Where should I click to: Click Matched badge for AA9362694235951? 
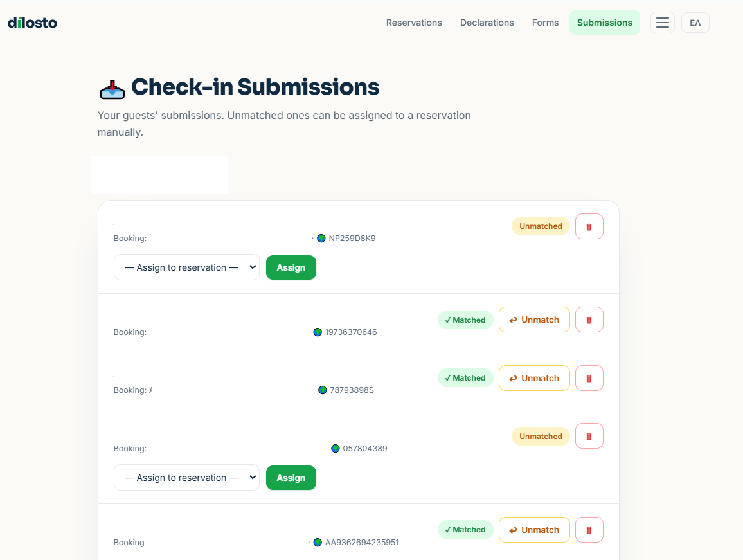click(465, 530)
